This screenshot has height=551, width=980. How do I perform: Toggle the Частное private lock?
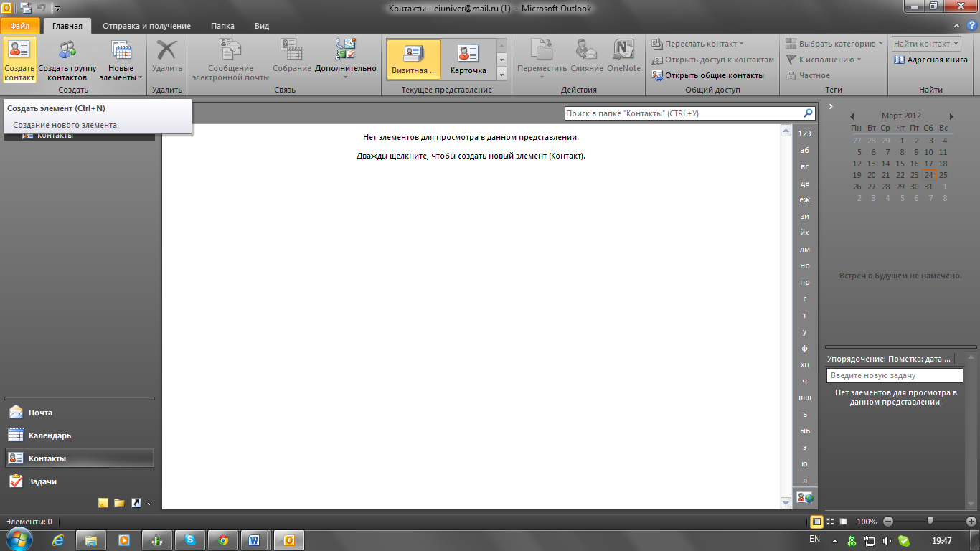pyautogui.click(x=809, y=75)
